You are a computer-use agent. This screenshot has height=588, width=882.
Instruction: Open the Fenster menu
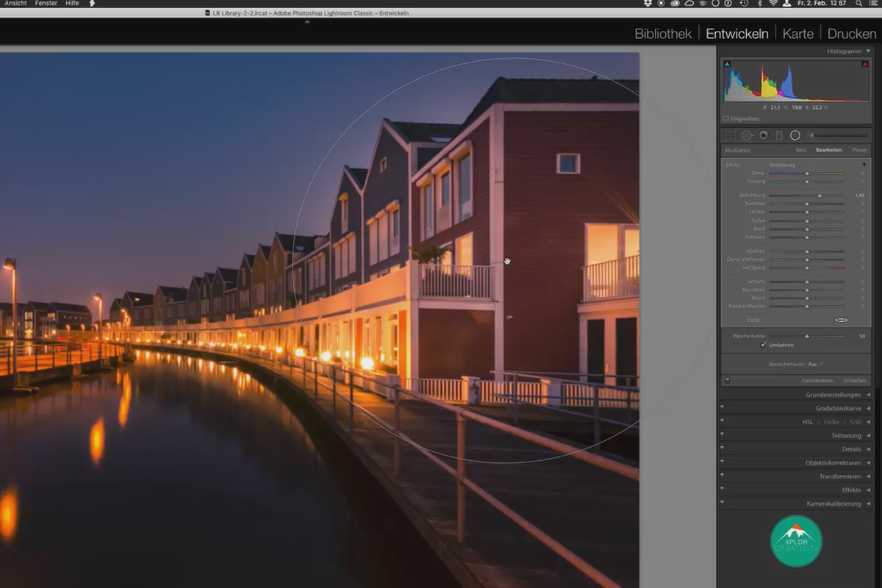46,4
